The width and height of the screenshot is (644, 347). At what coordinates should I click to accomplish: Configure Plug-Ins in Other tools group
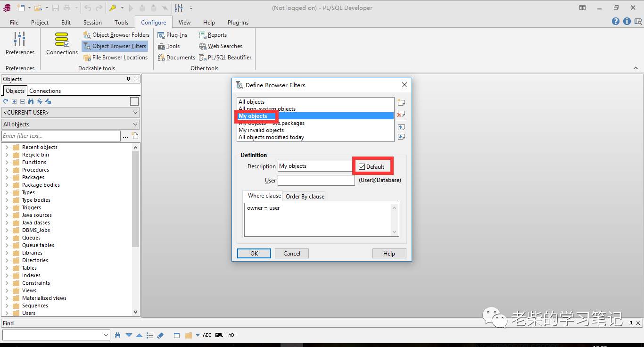[172, 35]
